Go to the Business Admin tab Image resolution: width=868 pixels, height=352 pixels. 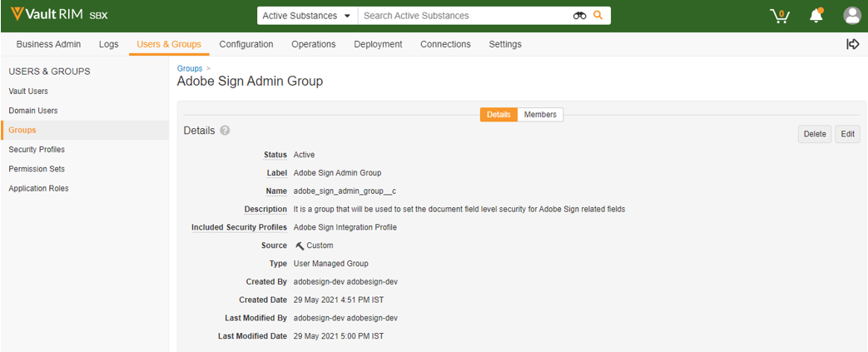pos(49,44)
